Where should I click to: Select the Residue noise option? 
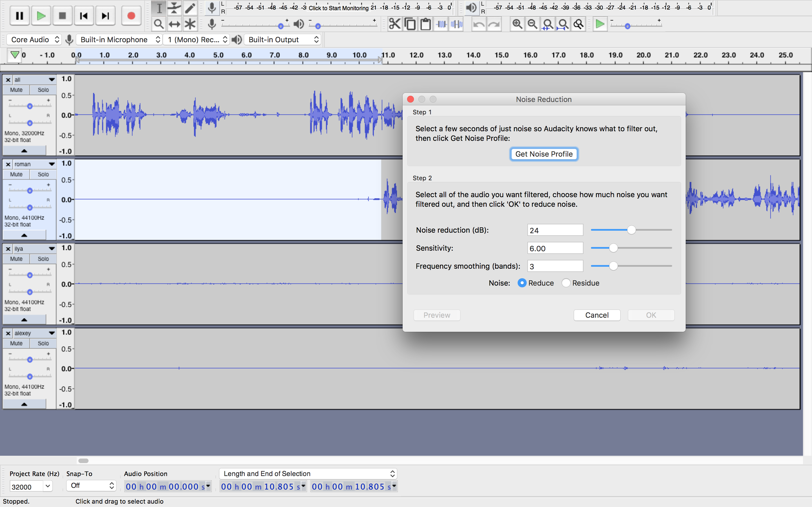tap(566, 283)
